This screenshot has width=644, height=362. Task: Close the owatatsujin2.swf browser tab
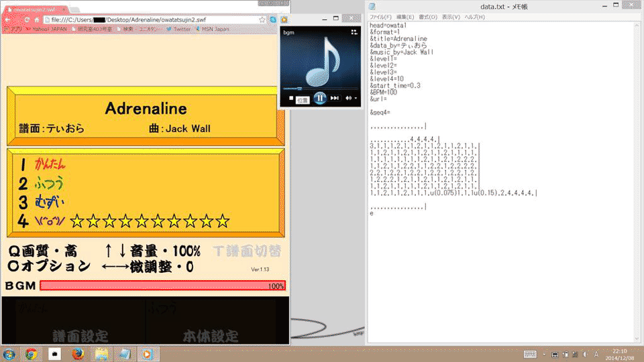[x=64, y=9]
